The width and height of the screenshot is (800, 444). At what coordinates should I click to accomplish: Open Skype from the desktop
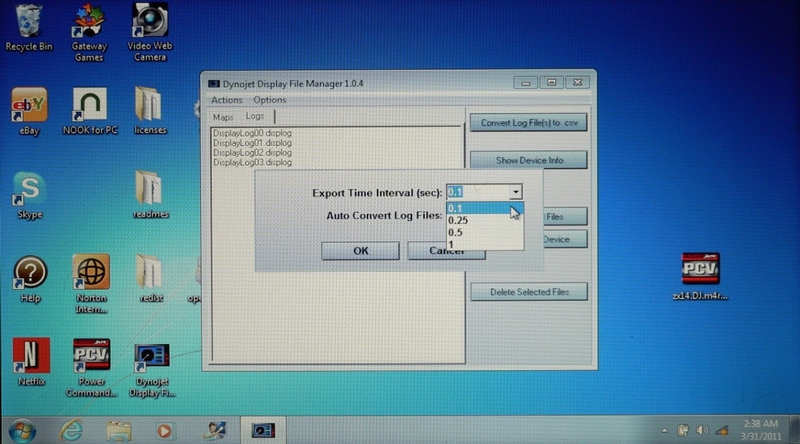coord(29,189)
